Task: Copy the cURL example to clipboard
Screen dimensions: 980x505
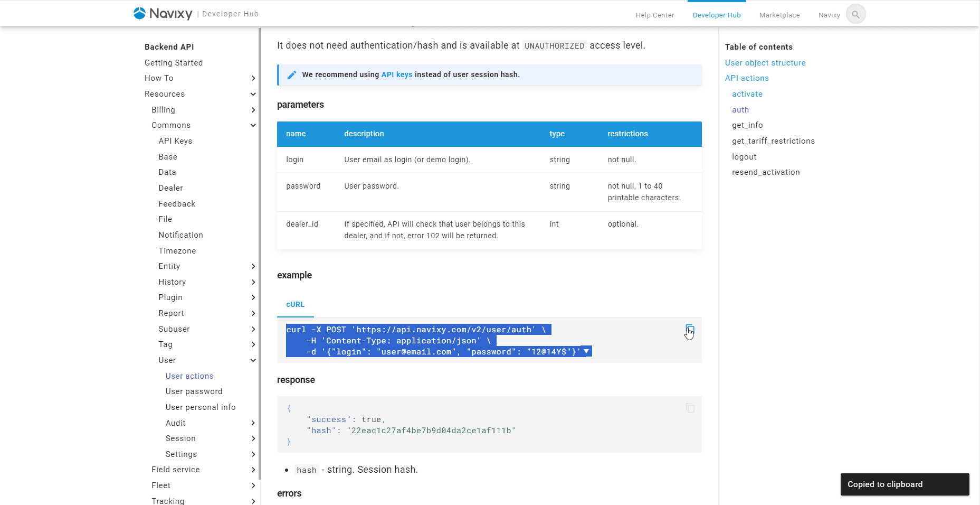Action: (x=690, y=329)
